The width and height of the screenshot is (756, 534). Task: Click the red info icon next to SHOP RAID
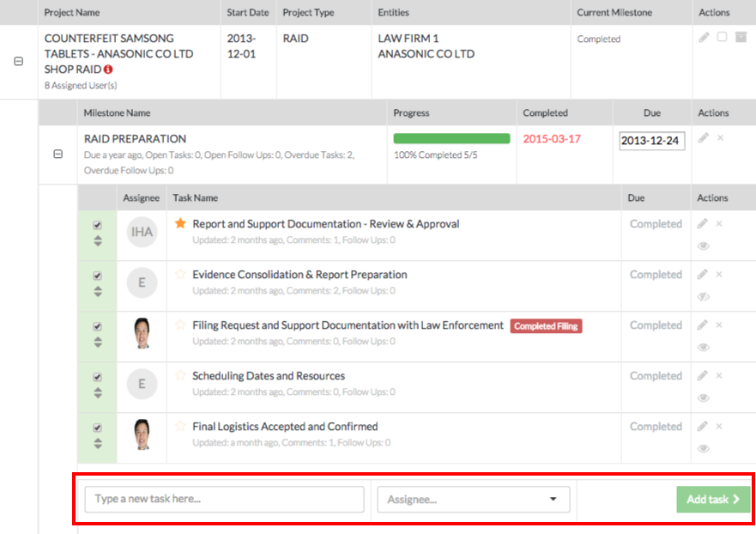[109, 69]
